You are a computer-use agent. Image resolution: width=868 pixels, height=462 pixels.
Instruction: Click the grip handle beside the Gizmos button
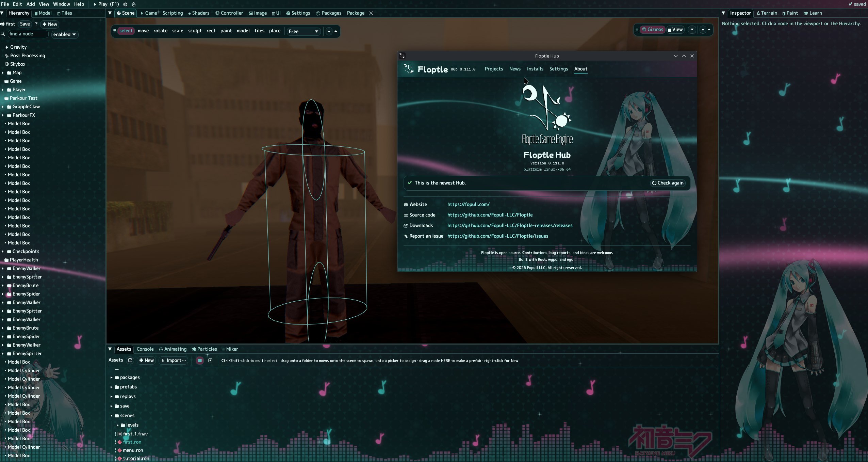point(637,30)
